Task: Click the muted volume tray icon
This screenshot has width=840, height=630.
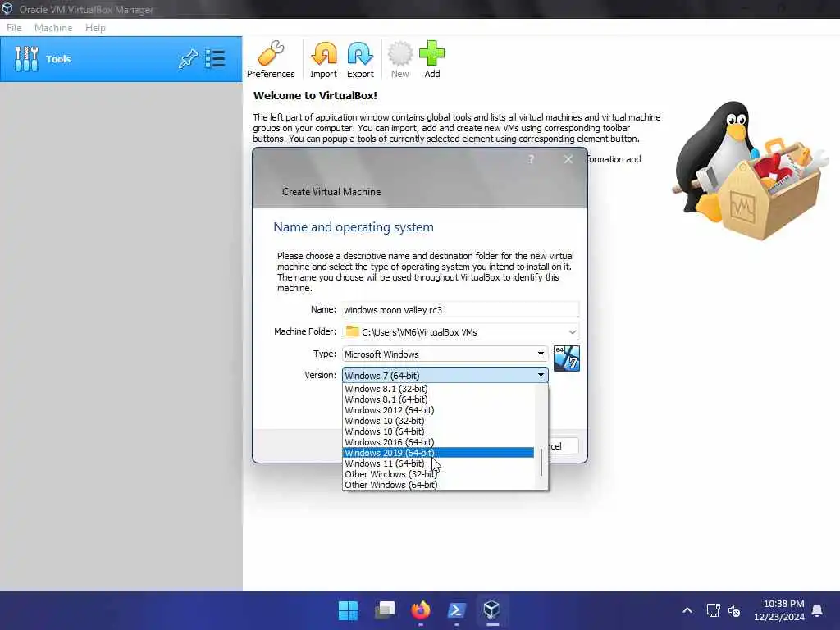Action: 734,610
